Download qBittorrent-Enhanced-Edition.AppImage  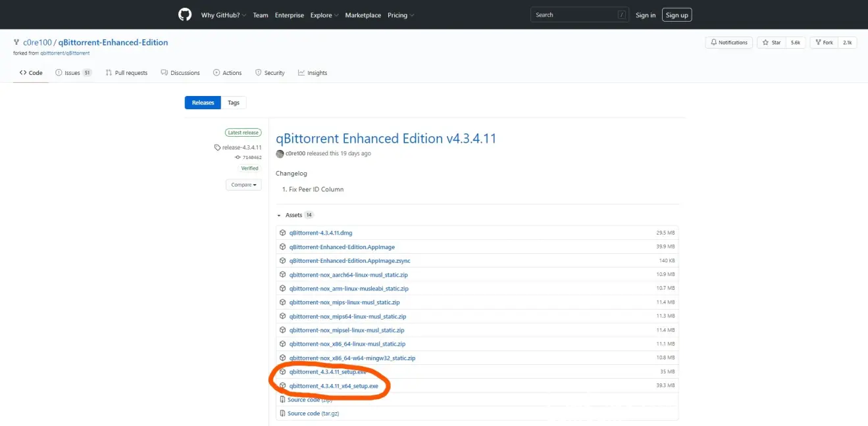point(342,247)
